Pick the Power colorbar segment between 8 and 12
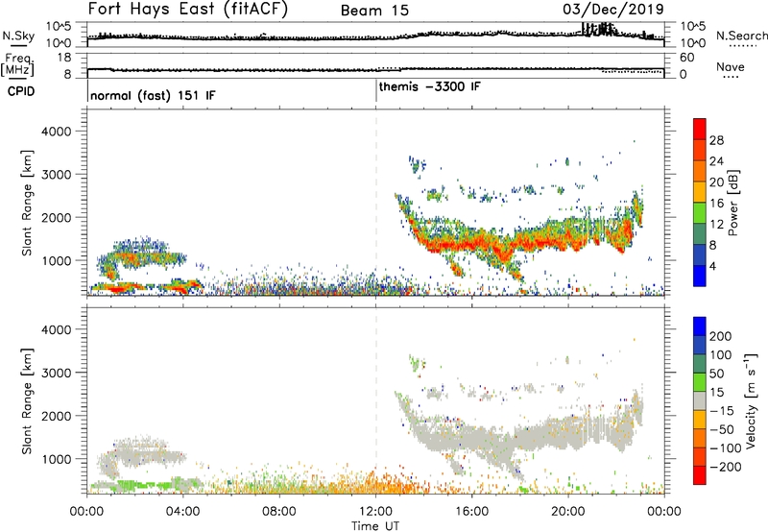Screen dimensions: 768x532 click(700, 233)
